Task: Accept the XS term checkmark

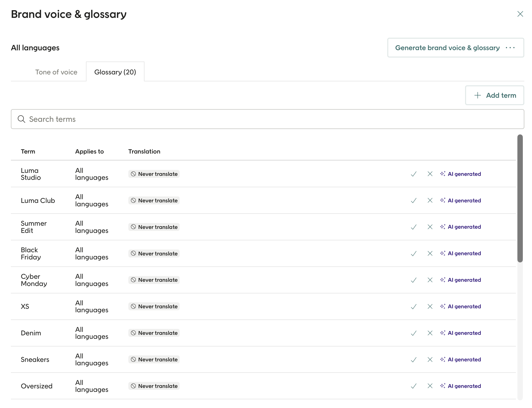Action: point(414,307)
